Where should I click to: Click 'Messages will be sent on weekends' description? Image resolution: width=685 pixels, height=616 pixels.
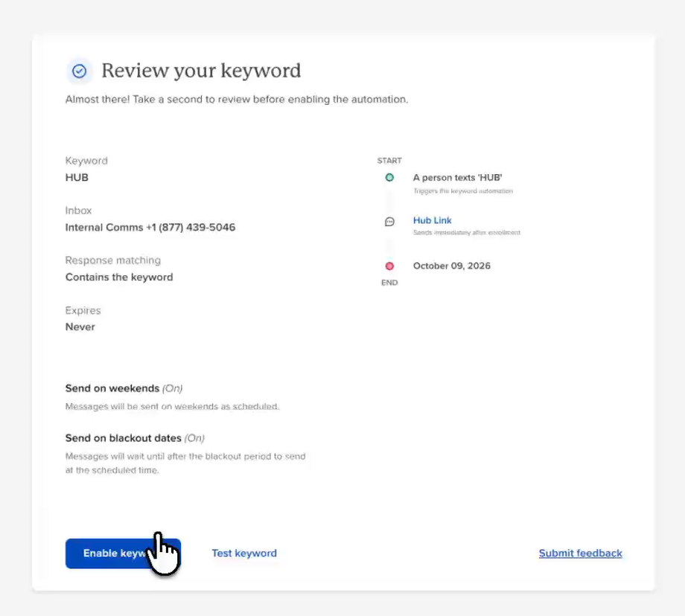click(x=172, y=406)
